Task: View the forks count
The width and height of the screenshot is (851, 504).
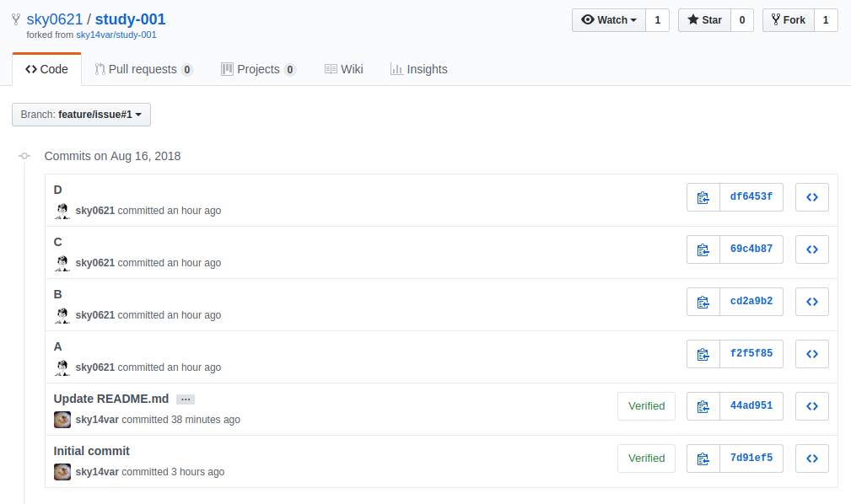Action: tap(826, 20)
